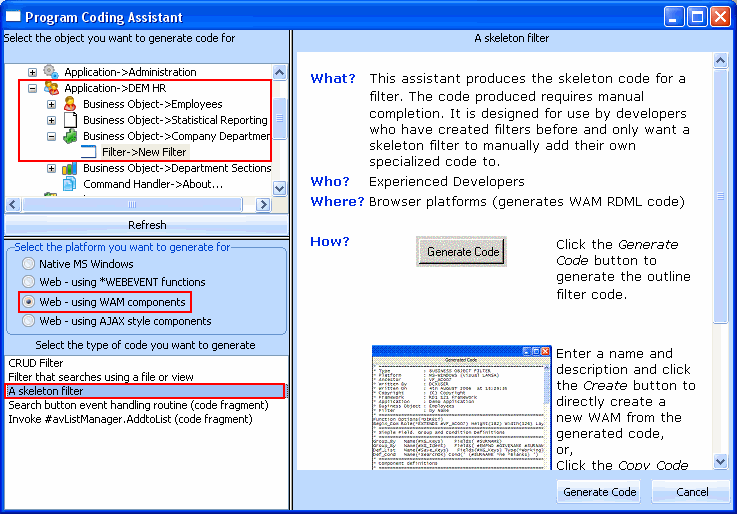
Task: Click the Application->Administration gear icon
Action: [51, 72]
